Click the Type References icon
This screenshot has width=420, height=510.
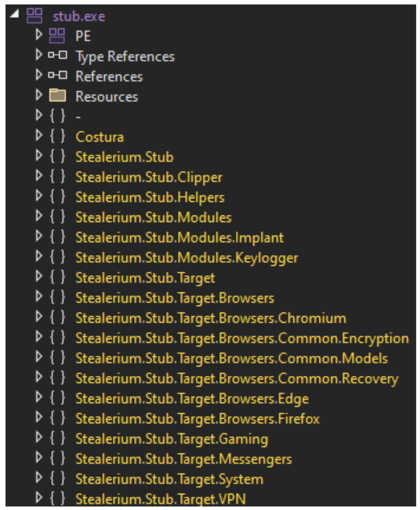pyautogui.click(x=58, y=56)
